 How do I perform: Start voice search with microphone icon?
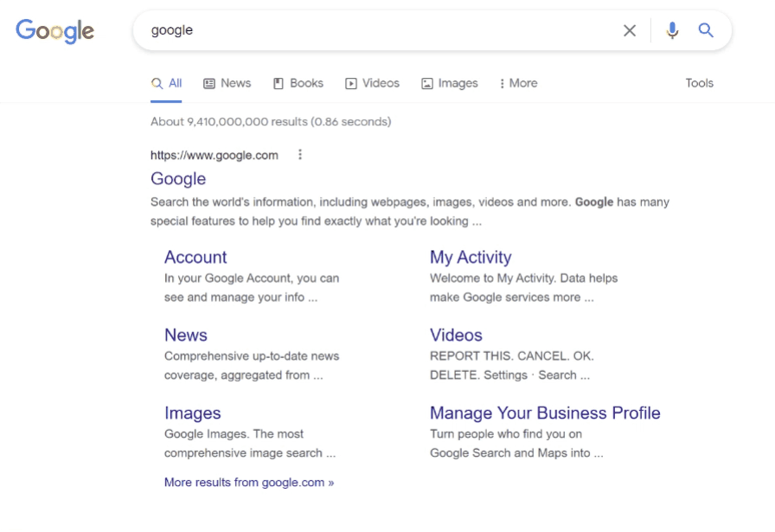(x=672, y=30)
